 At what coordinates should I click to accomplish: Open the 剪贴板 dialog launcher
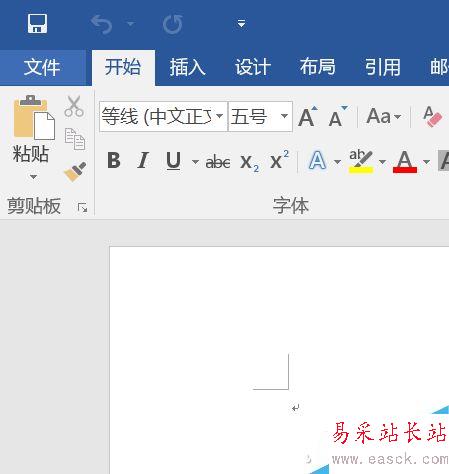click(x=82, y=208)
